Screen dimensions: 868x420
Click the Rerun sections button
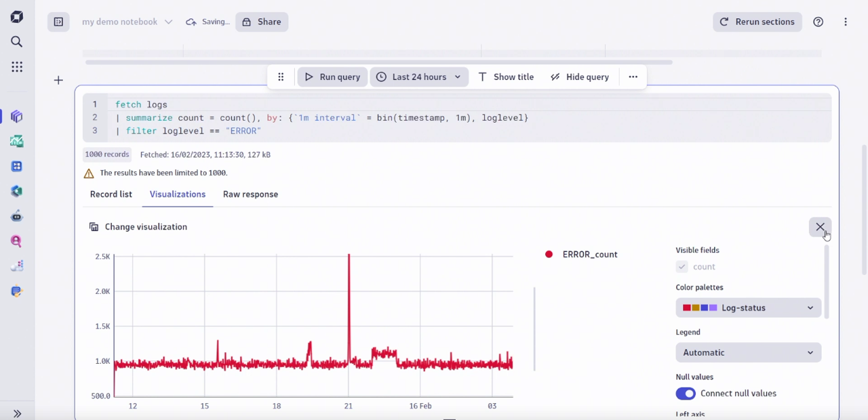point(757,22)
